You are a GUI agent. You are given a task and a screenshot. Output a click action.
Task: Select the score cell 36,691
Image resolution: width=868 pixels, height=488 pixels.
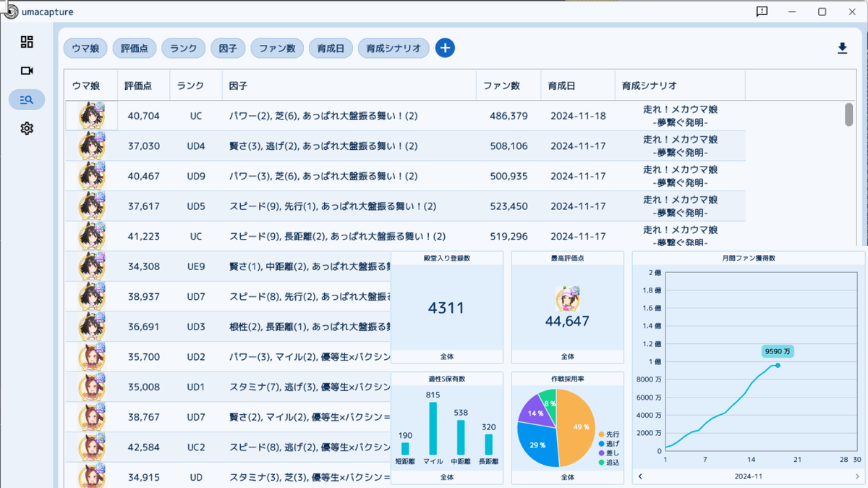pyautogui.click(x=143, y=327)
